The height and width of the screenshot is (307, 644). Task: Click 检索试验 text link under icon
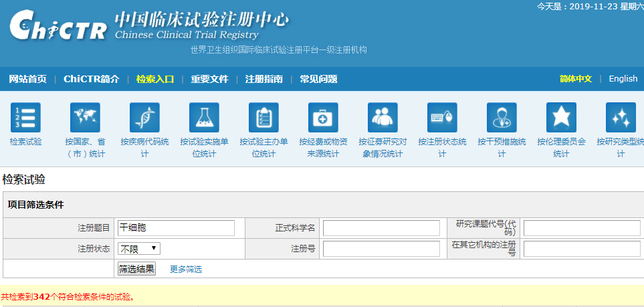coord(25,142)
